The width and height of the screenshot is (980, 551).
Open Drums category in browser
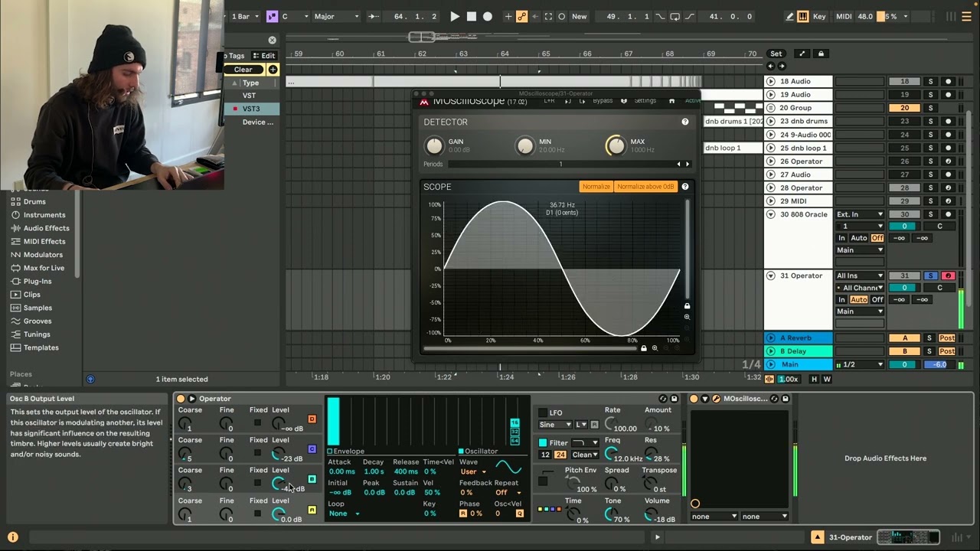coord(34,202)
